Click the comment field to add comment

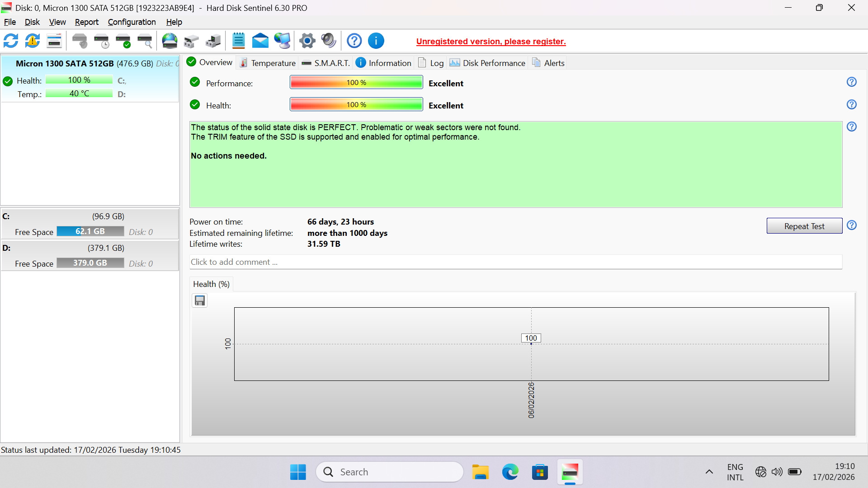pos(515,262)
